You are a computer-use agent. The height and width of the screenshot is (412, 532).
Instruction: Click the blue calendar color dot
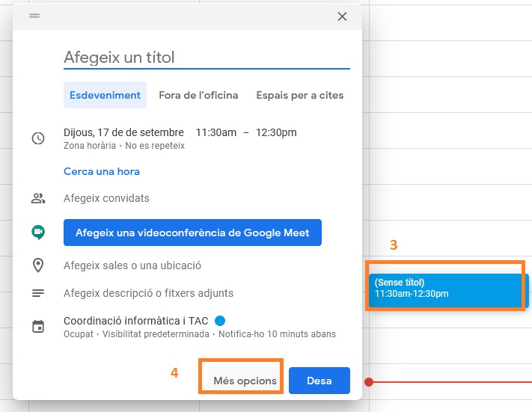[x=220, y=321]
